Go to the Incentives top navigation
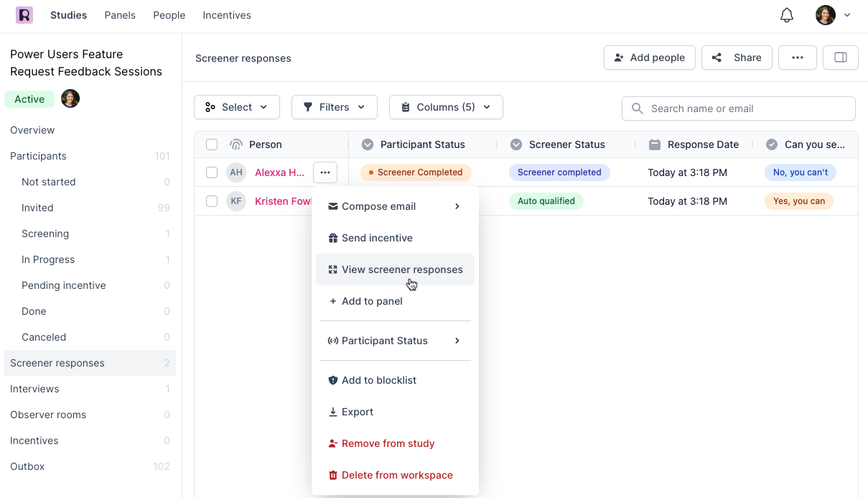Image resolution: width=868 pixels, height=498 pixels. (227, 15)
